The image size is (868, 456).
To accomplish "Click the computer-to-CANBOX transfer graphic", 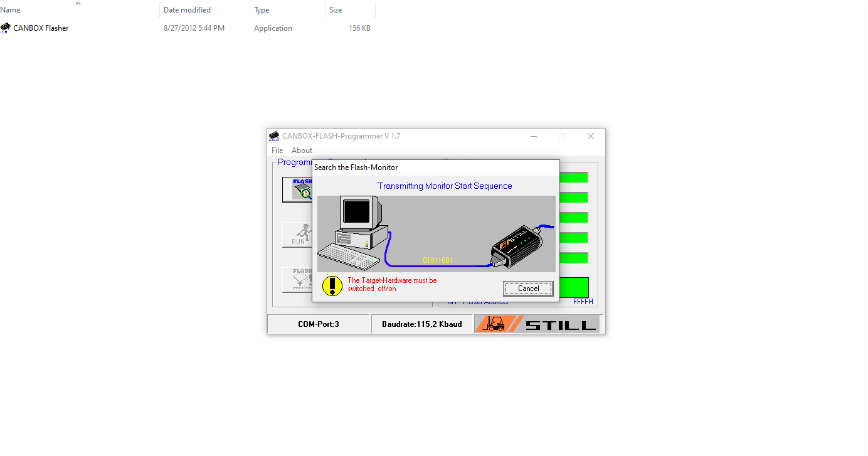I will pos(435,233).
